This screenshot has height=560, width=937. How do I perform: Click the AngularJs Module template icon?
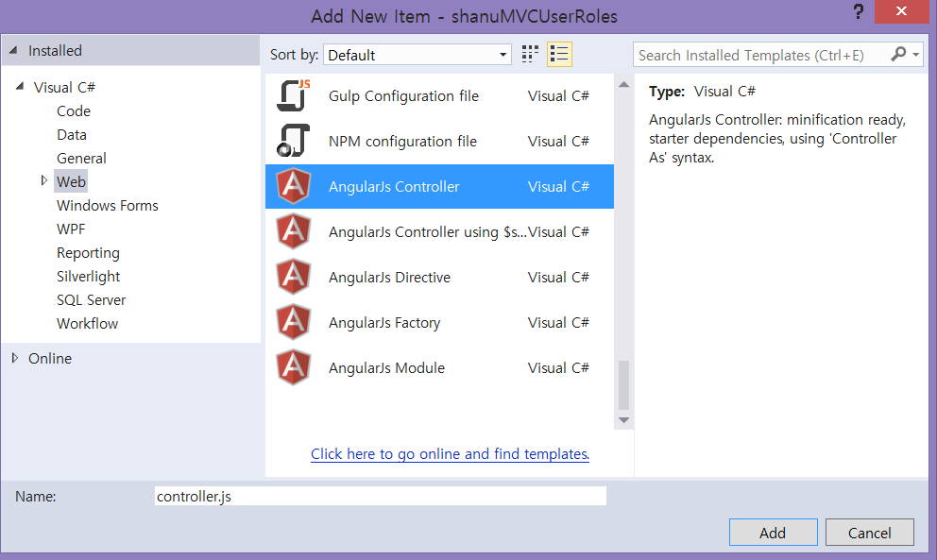[x=294, y=367]
